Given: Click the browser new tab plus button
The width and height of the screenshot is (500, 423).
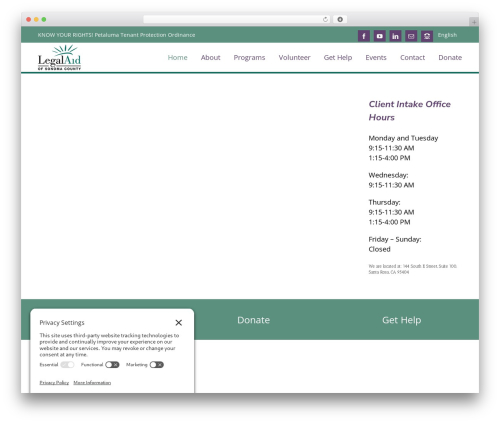Looking at the screenshot, I should pos(474,22).
